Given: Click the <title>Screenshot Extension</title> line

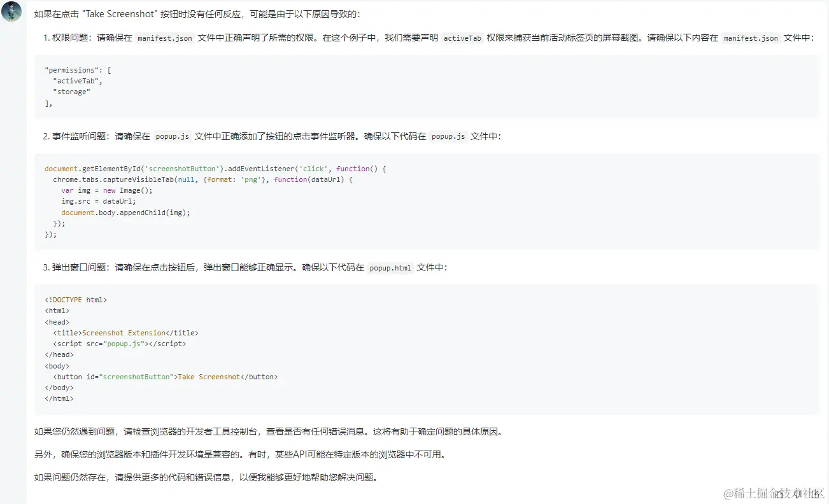Looking at the screenshot, I should point(125,333).
